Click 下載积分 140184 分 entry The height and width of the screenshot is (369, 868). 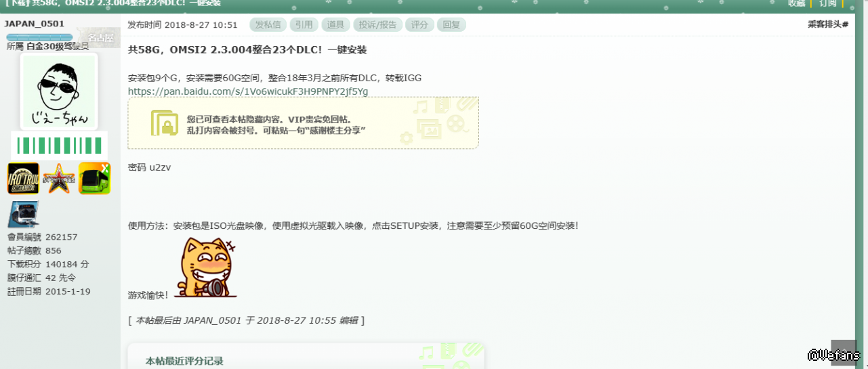click(48, 264)
